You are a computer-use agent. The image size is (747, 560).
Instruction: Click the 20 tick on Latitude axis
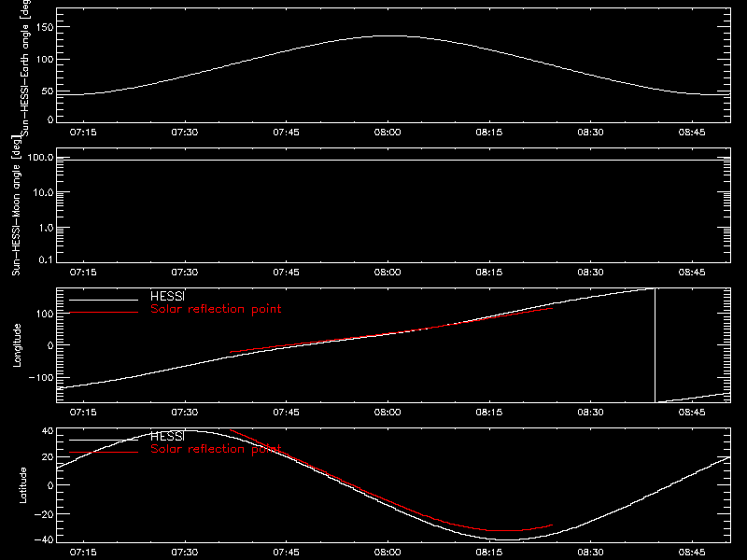[48, 457]
